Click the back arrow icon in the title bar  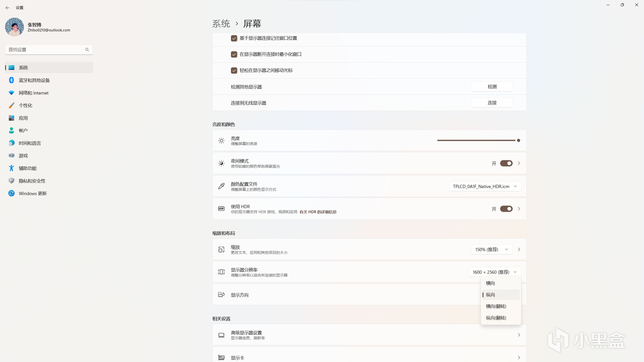8,8
